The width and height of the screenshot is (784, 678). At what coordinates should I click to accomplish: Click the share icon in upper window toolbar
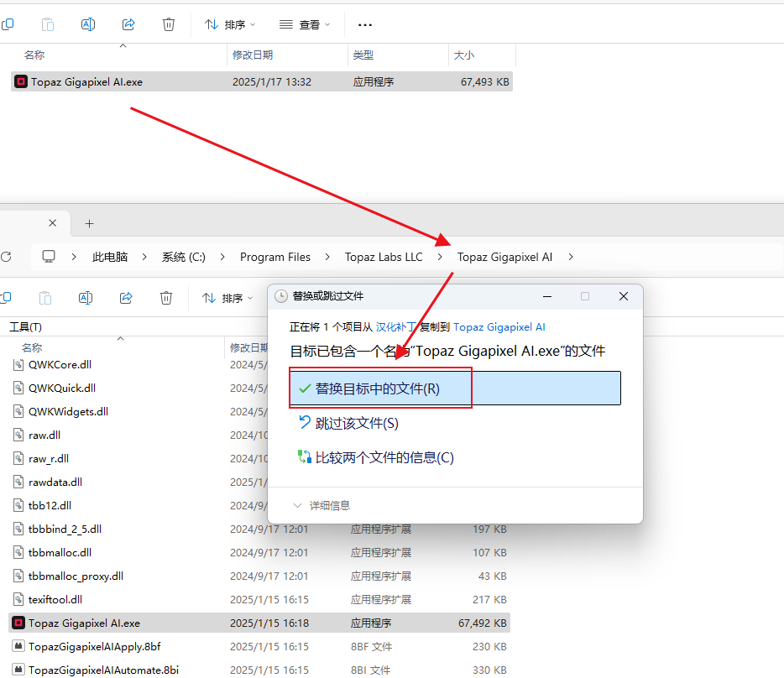coord(128,24)
